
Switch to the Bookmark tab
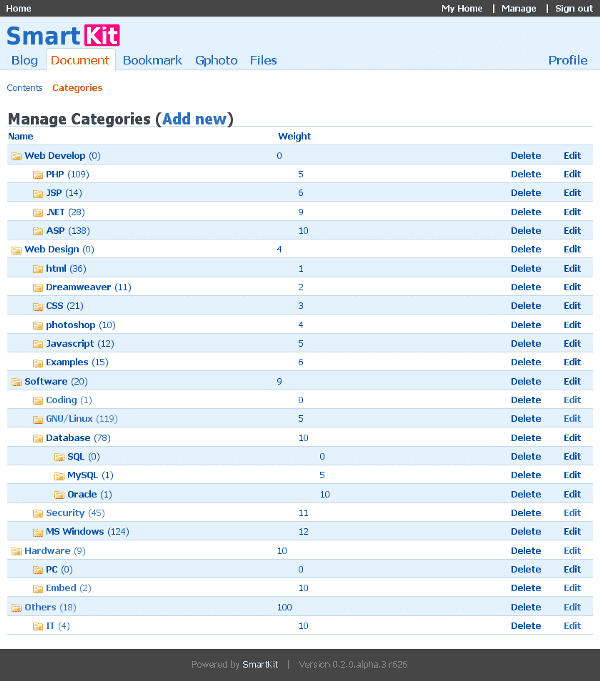coord(152,60)
